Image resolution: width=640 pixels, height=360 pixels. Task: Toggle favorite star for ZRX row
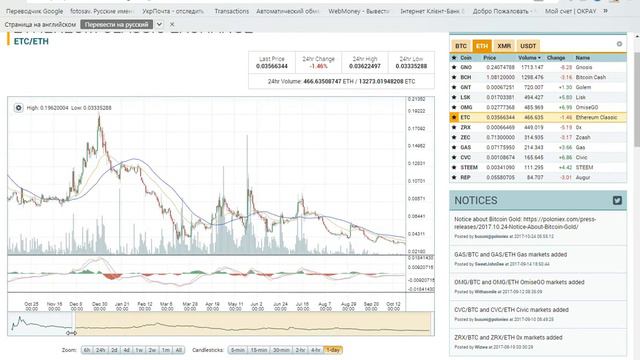pos(454,127)
